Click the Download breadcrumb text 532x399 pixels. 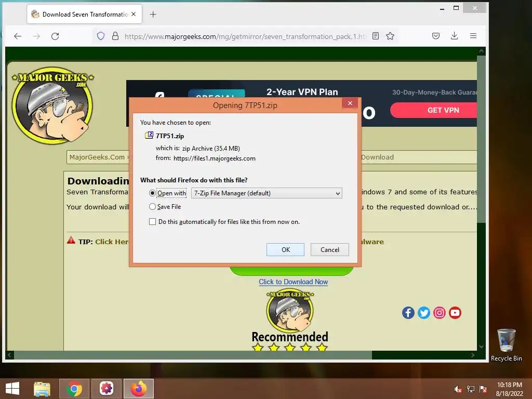coord(377,157)
